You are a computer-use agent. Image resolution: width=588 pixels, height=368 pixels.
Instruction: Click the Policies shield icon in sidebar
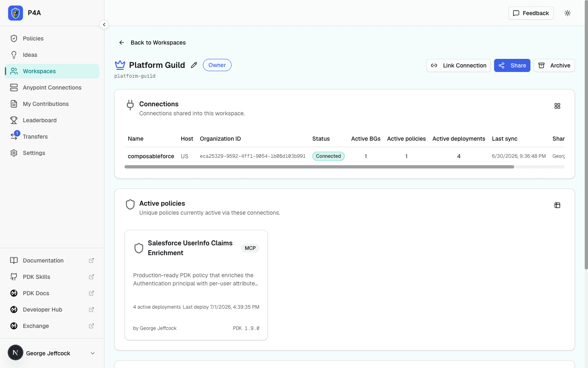14,38
